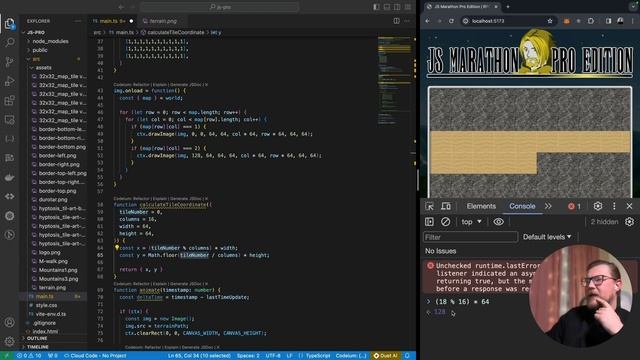Open browser side panel icon
This screenshot has height=360, width=640.
[x=608, y=21]
